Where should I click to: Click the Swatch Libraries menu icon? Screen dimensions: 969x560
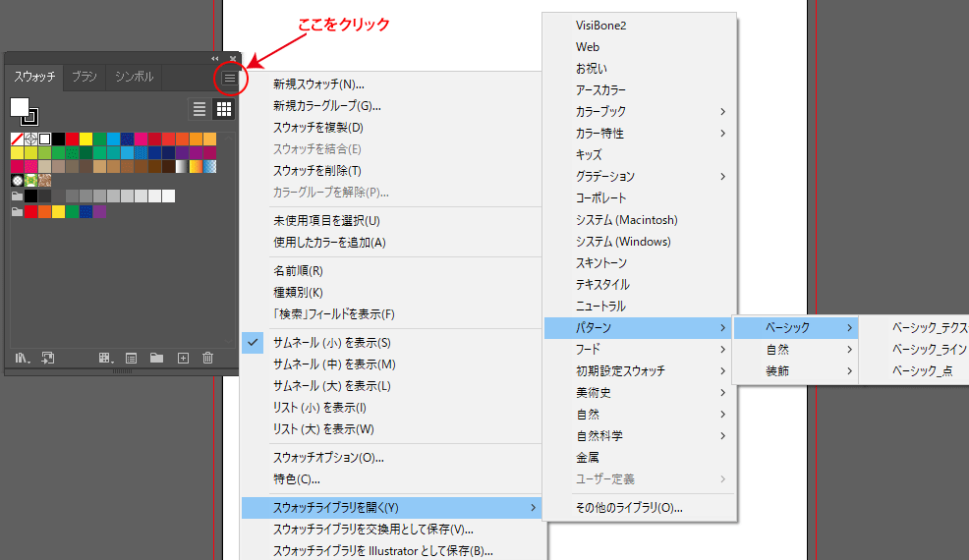point(22,358)
